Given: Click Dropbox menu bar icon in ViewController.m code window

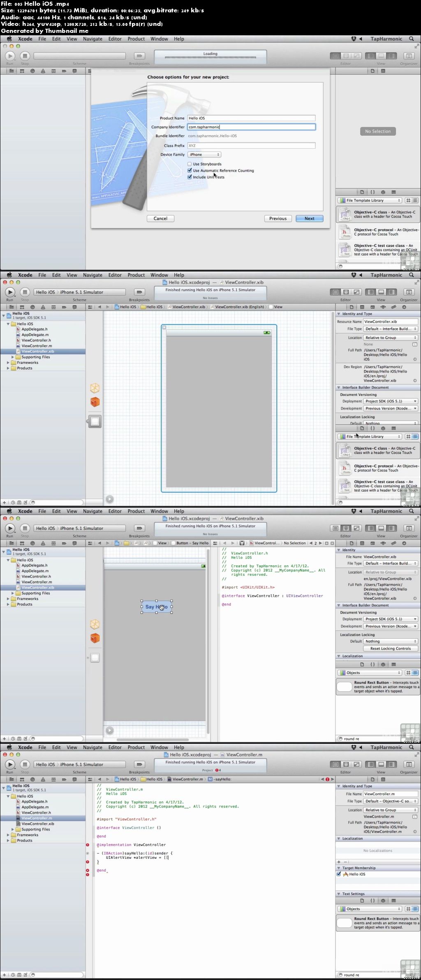Looking at the screenshot, I should pyautogui.click(x=354, y=748).
